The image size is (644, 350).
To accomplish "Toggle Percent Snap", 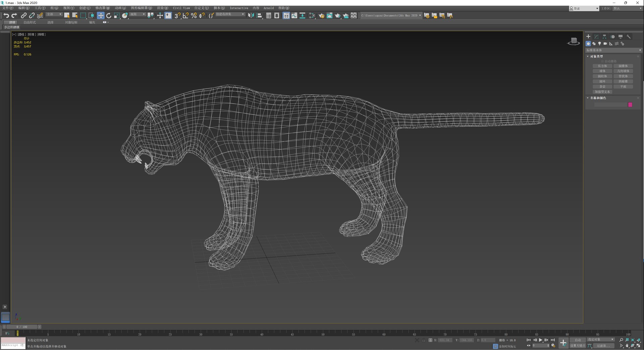I will point(194,15).
